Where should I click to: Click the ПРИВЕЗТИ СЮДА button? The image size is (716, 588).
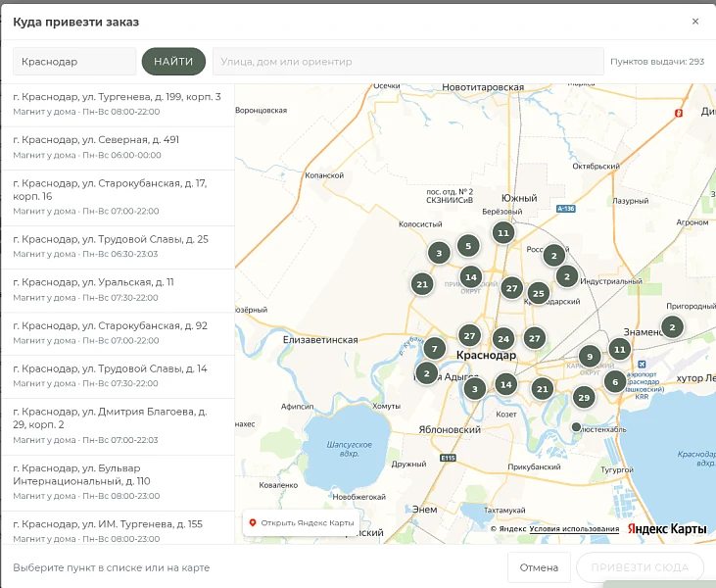640,567
